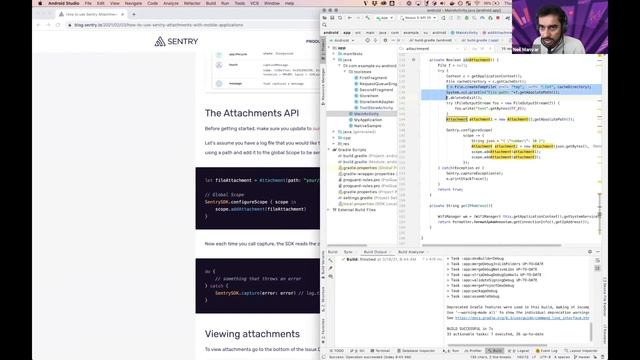Collapse Gradle Scripts node
The image size is (640, 360).
[x=330, y=150]
